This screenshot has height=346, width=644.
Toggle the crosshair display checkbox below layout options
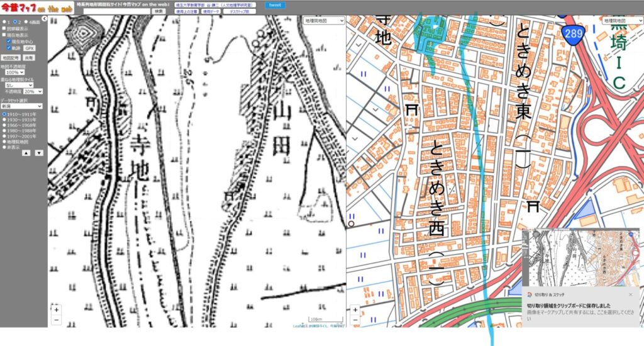point(4,29)
